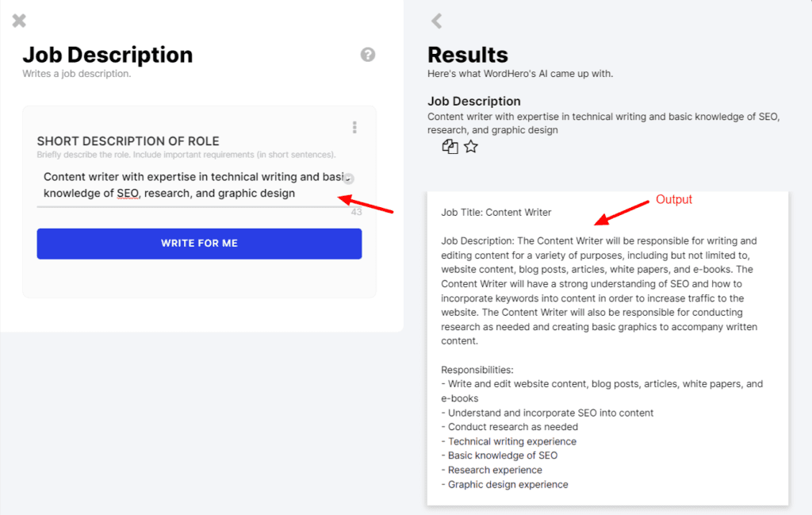Image resolution: width=812 pixels, height=515 pixels.
Task: Select the underlined SEO text in the input
Action: click(x=127, y=193)
